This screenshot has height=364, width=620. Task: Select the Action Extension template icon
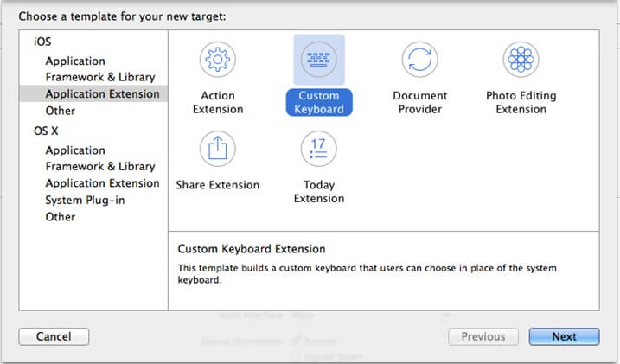[x=217, y=60]
